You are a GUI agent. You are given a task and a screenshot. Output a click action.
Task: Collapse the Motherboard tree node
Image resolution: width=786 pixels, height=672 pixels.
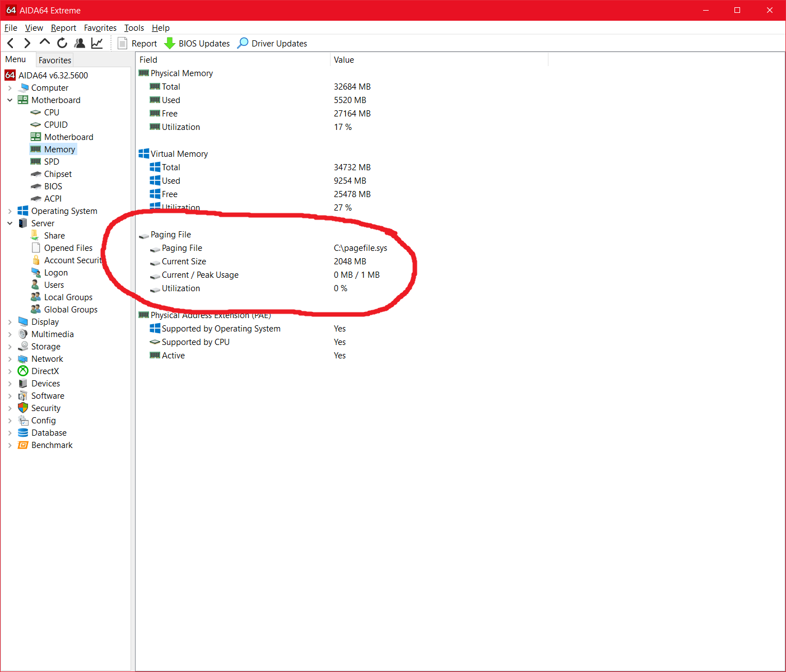(10, 100)
